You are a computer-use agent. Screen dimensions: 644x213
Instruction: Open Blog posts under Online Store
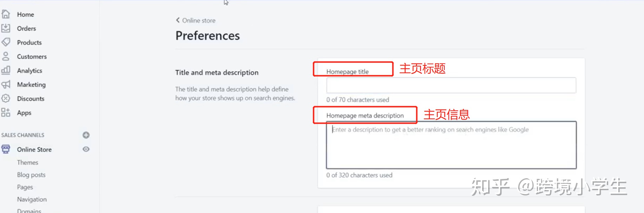click(x=31, y=175)
